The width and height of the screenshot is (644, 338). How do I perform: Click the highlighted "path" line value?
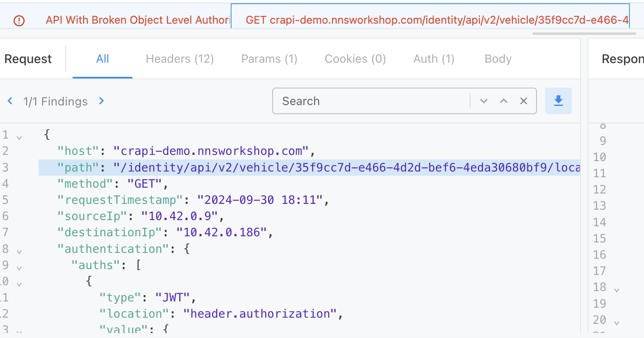click(x=346, y=167)
